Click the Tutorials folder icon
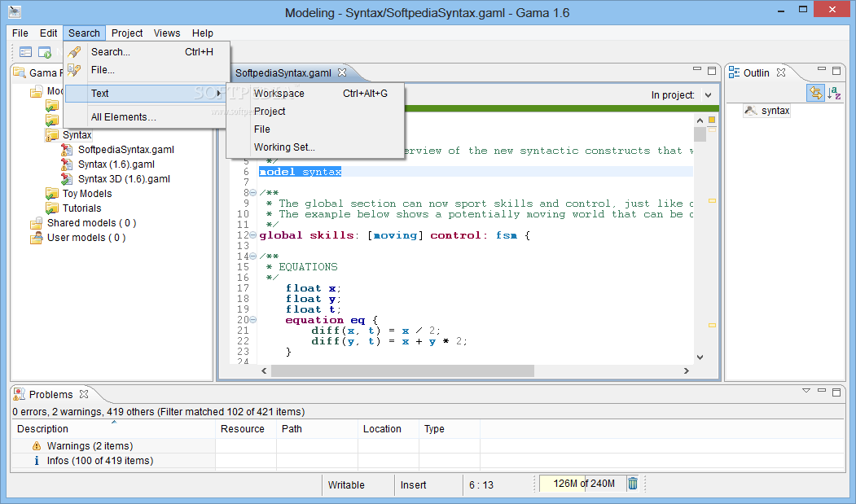This screenshot has height=504, width=856. 52,208
